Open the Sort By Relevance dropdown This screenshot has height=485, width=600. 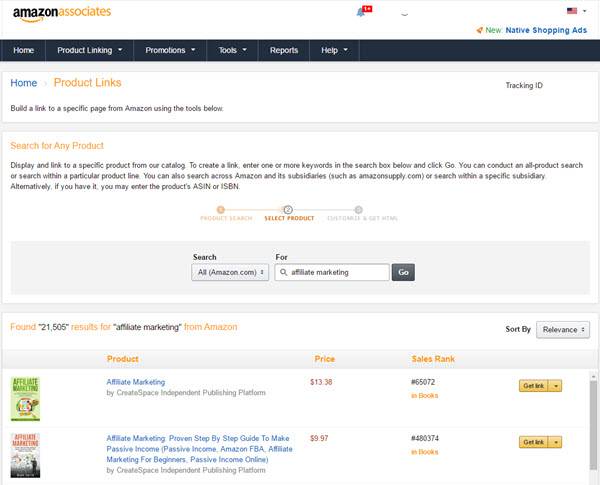click(563, 330)
